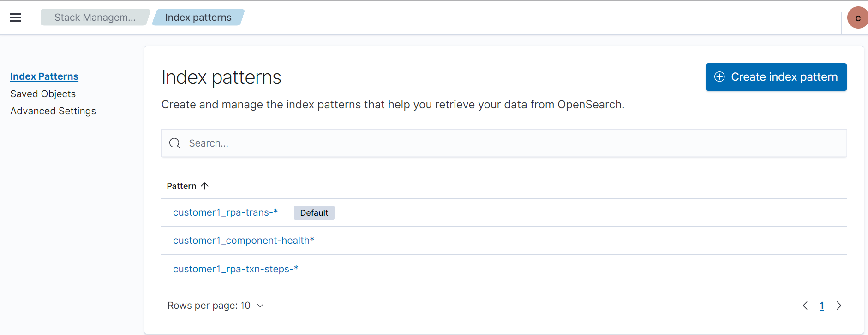The height and width of the screenshot is (335, 868).
Task: Click the search magnifier icon
Action: (x=175, y=143)
